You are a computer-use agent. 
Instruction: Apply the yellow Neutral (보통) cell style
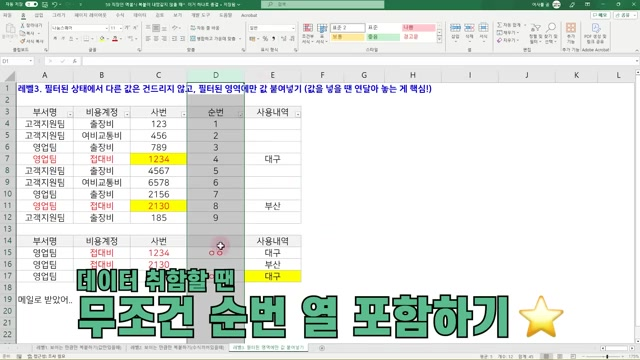[x=347, y=37]
